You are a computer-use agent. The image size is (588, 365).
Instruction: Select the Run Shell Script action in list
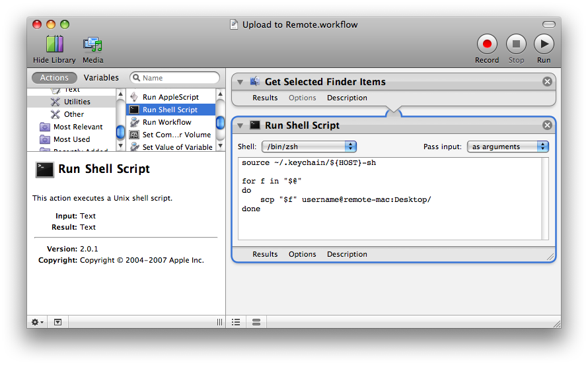coord(171,110)
